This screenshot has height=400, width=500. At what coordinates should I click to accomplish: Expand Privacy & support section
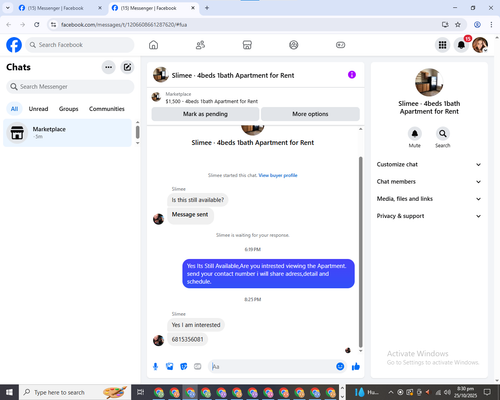click(429, 216)
